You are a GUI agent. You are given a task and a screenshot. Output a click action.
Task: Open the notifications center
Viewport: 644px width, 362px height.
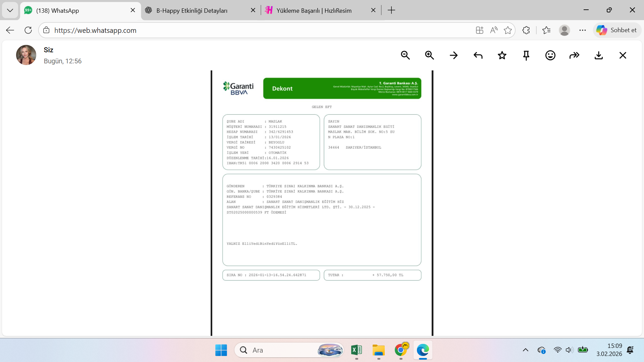coord(630,350)
